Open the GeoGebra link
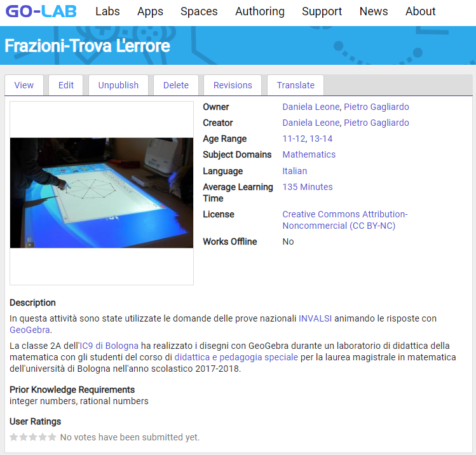Image resolution: width=476 pixels, height=455 pixels. [x=29, y=330]
